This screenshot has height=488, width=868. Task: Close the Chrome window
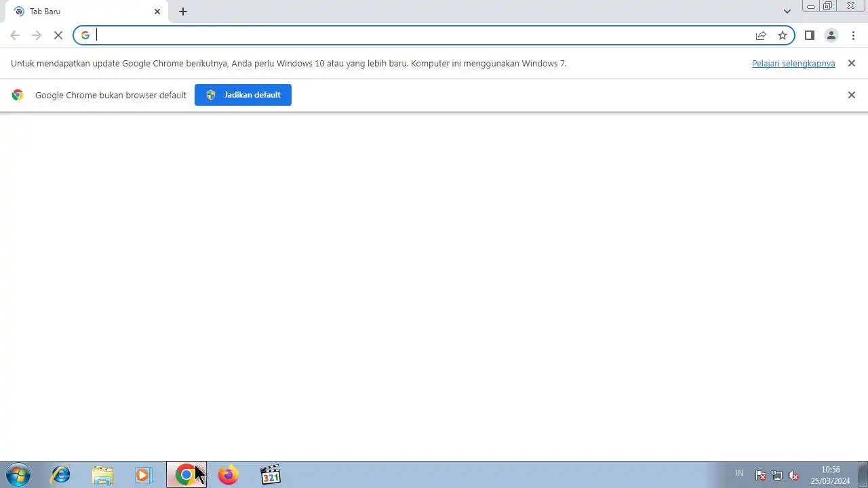(850, 6)
